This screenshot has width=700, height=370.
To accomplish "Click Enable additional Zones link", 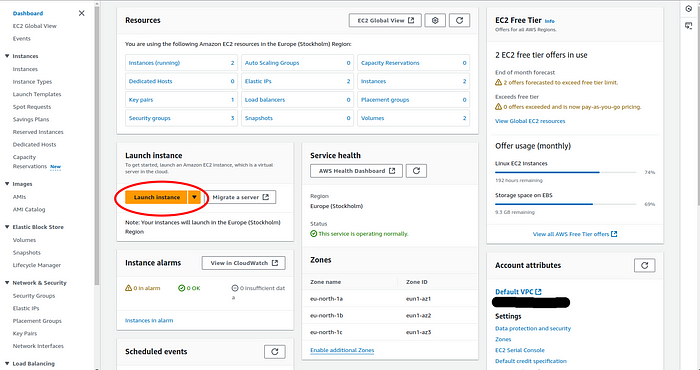I will click(342, 350).
